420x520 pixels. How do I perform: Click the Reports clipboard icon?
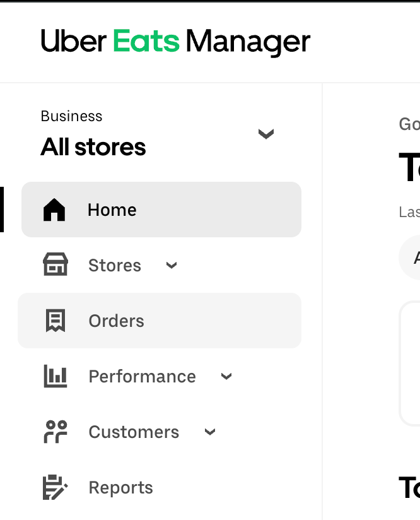55,487
